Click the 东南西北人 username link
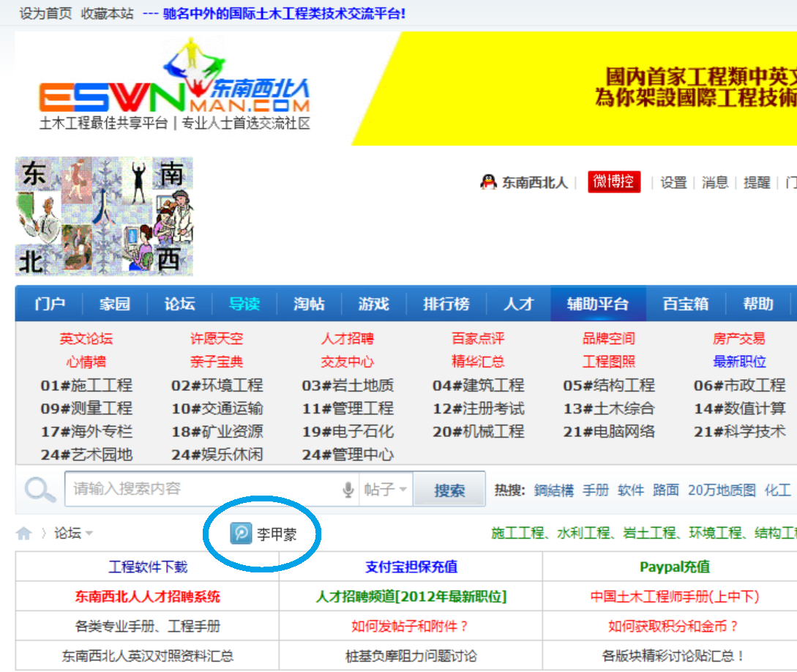 (x=535, y=182)
